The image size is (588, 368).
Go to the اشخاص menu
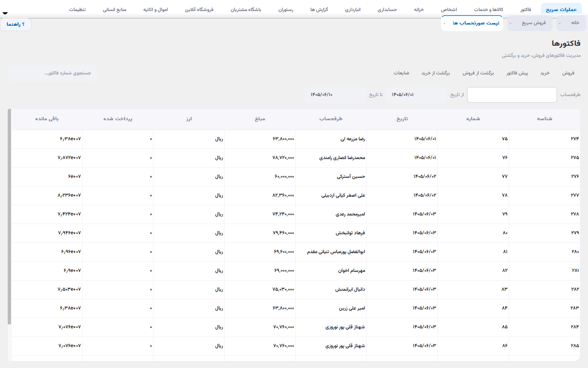(449, 9)
